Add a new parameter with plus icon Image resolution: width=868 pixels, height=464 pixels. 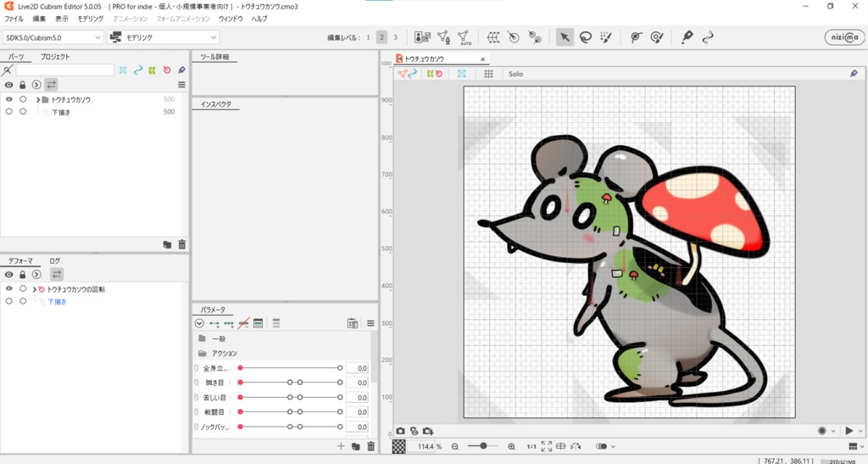[341, 446]
